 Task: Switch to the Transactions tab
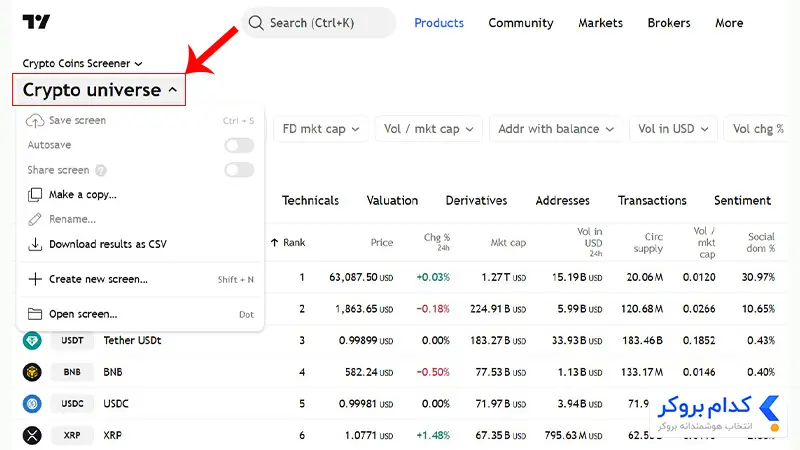pos(652,201)
